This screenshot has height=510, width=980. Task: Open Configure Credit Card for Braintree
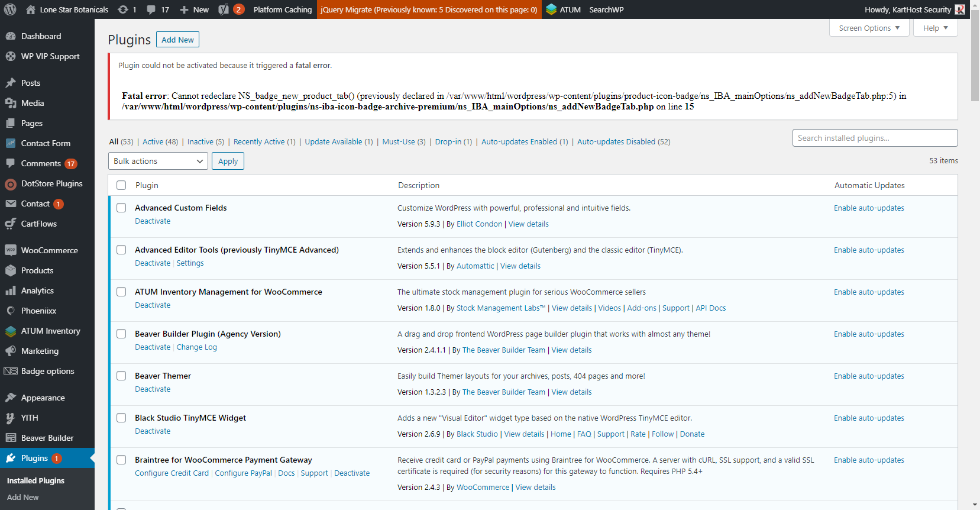pos(172,473)
